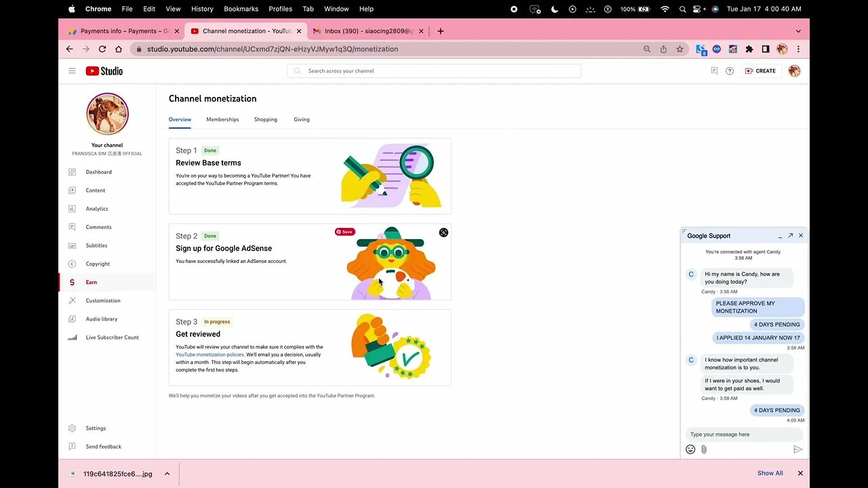The height and width of the screenshot is (488, 868).
Task: Open the YouTube monetization policies link
Action: point(210,354)
